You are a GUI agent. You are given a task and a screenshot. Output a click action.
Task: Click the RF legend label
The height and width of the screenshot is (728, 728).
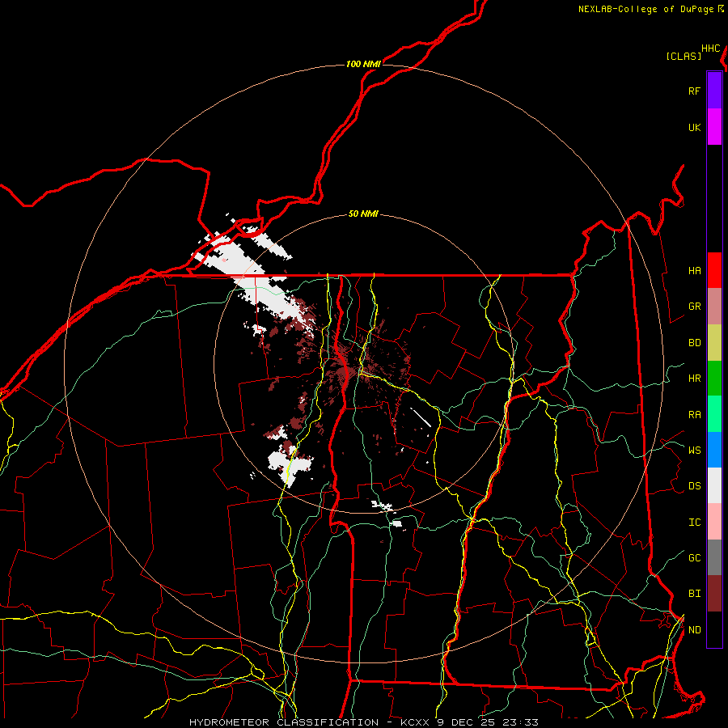[694, 91]
